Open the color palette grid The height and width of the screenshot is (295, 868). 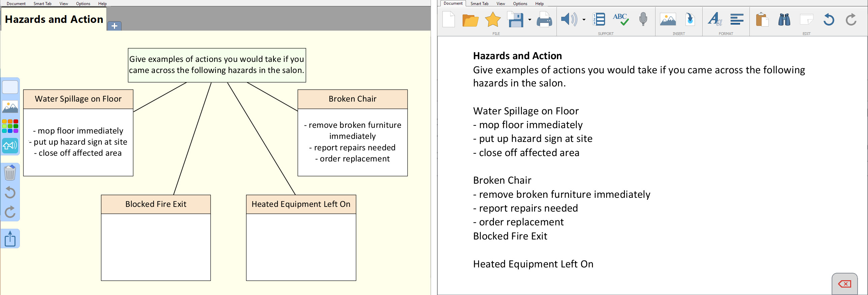(x=10, y=126)
